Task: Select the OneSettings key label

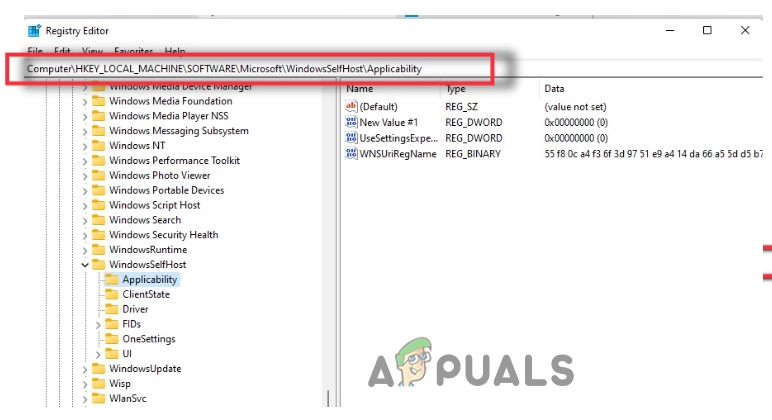Action: click(x=149, y=339)
